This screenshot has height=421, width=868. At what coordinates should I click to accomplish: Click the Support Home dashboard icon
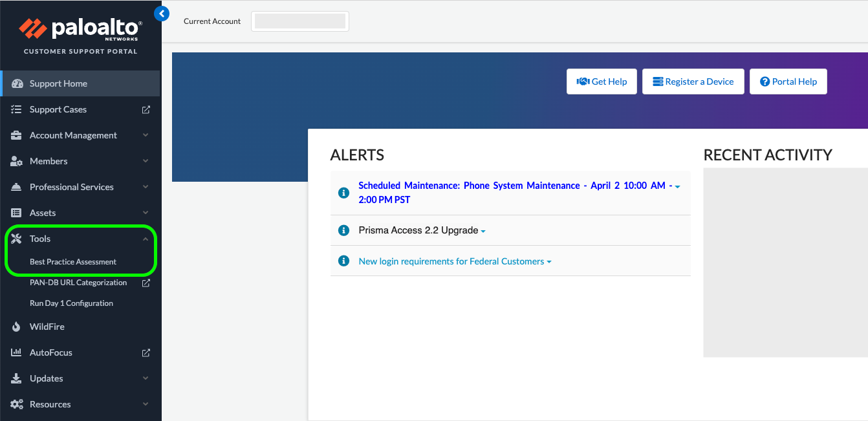tap(17, 83)
